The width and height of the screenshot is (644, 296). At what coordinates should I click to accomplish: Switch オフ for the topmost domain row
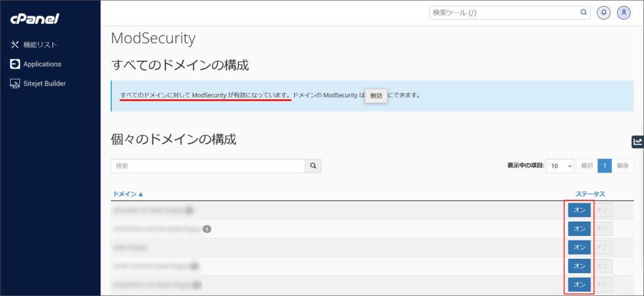click(x=601, y=210)
